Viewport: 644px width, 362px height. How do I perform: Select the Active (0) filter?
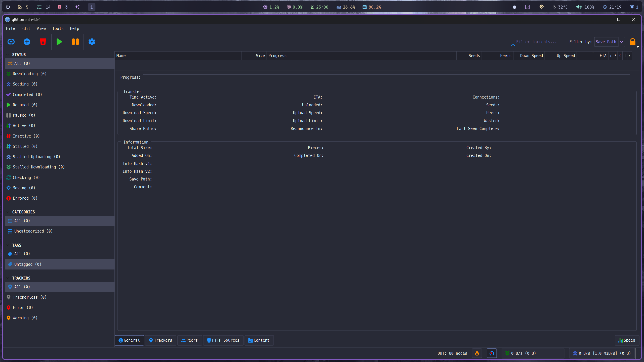coord(60,125)
